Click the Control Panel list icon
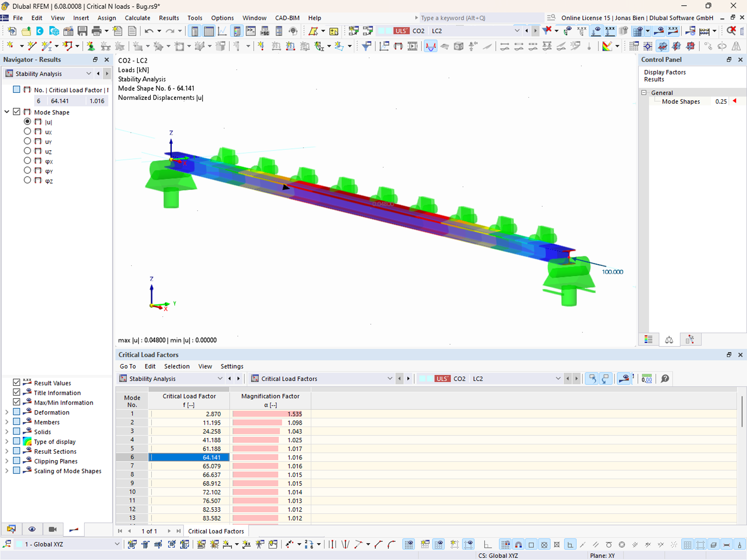The height and width of the screenshot is (560, 747). [648, 340]
